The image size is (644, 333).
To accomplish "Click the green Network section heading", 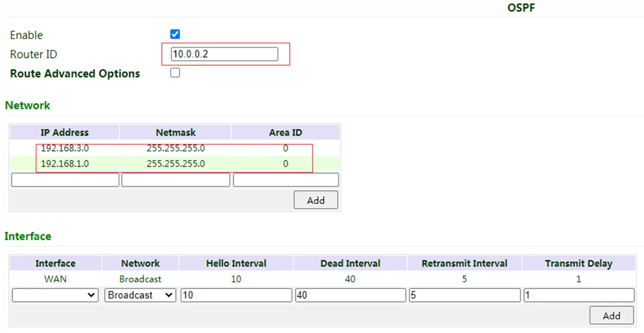I will [x=28, y=105].
